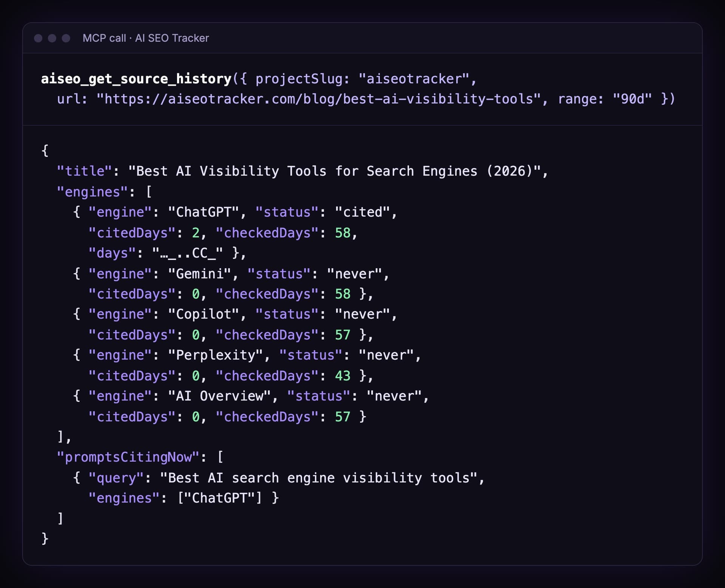Screen dimensions: 725x588
Task: Click ChatGPT's checkedDays value 58
Action: [x=342, y=233]
